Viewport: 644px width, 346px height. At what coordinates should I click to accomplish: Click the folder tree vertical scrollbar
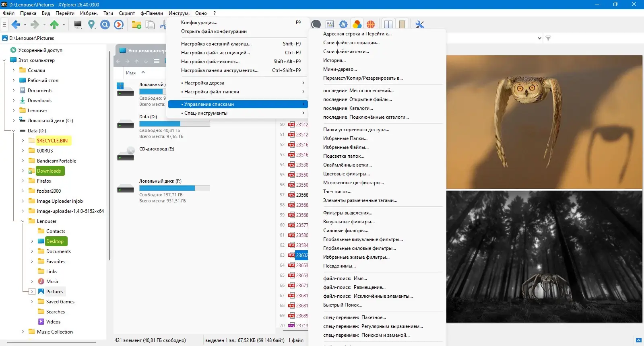pos(109,155)
